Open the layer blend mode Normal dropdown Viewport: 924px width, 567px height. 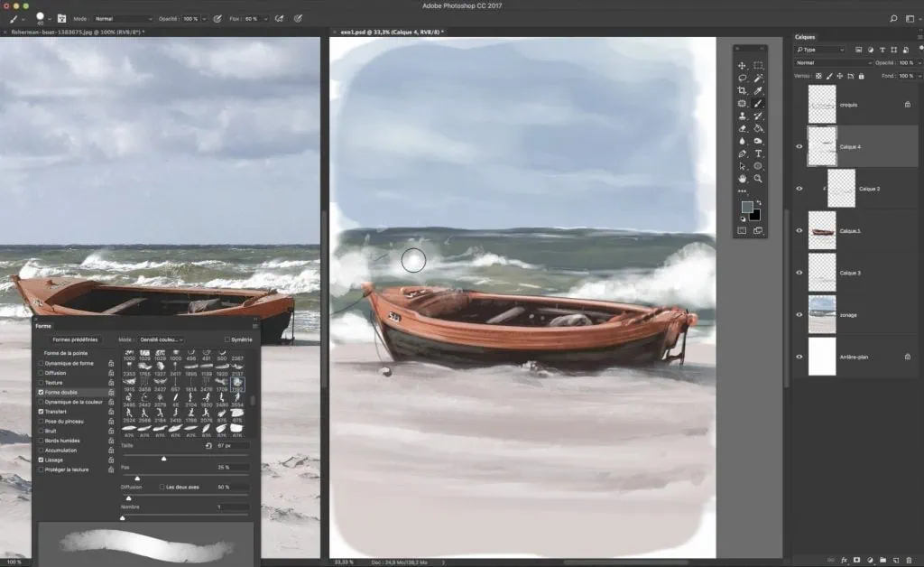click(x=832, y=63)
